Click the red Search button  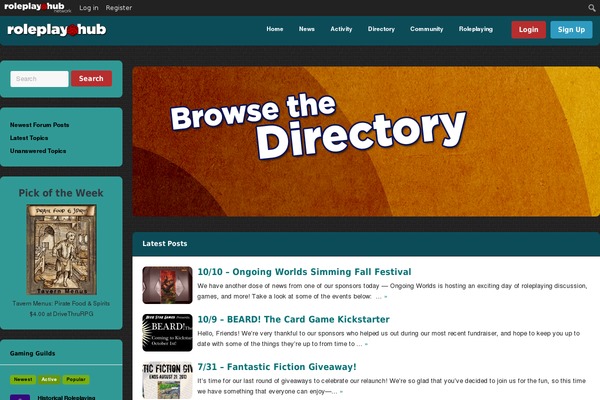click(x=91, y=78)
